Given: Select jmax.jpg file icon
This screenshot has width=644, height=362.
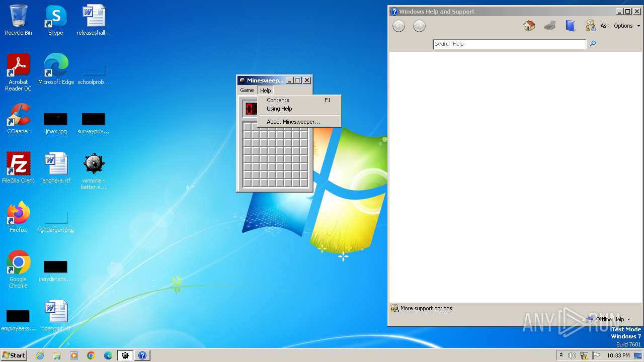Looking at the screenshot, I should (x=56, y=124).
